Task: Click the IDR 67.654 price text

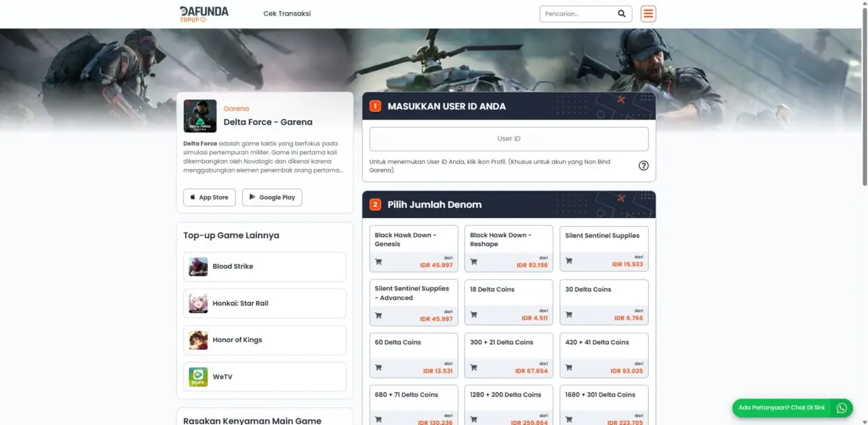Action: [532, 371]
